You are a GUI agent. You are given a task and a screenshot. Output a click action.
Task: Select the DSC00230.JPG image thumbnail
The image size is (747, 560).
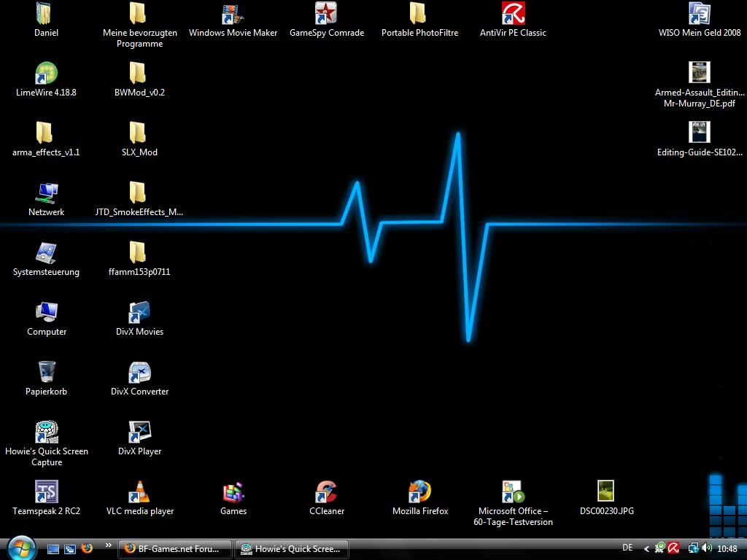pyautogui.click(x=605, y=492)
